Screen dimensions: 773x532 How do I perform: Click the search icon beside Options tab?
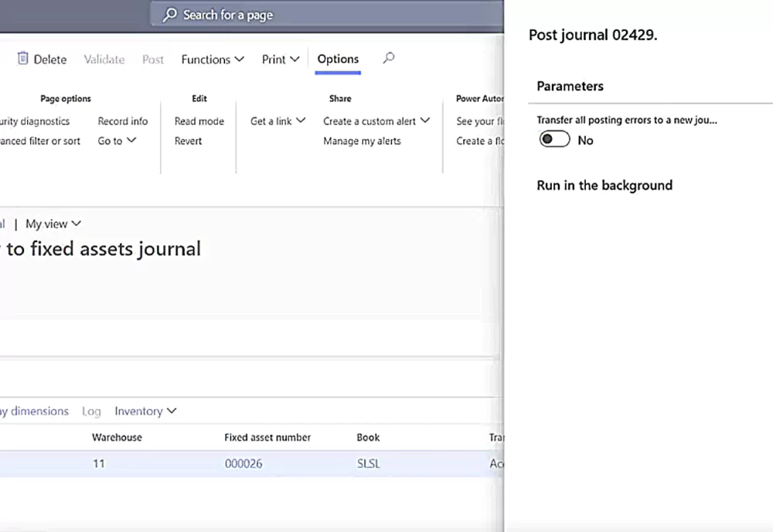coord(388,58)
